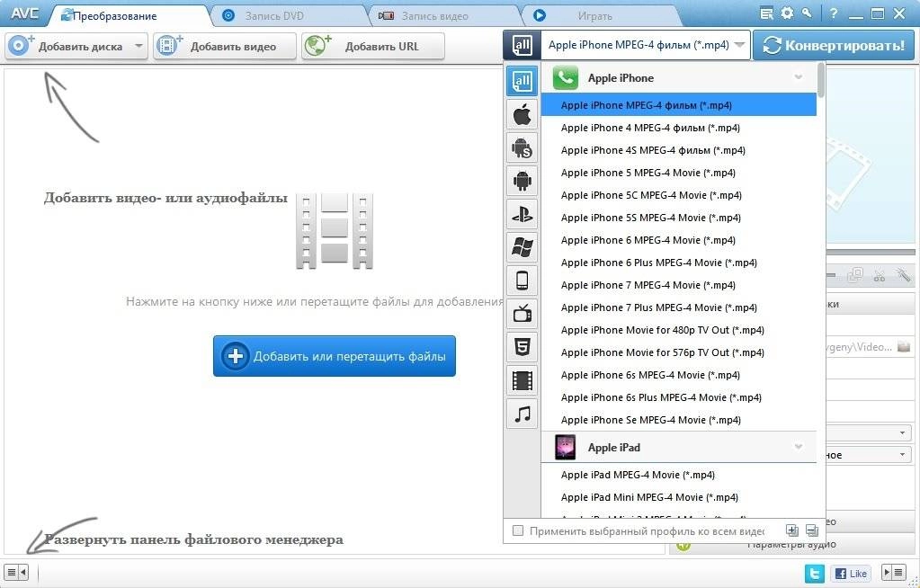Click Добавить URL button
Viewport: 920px width, 588px height.
point(373,46)
